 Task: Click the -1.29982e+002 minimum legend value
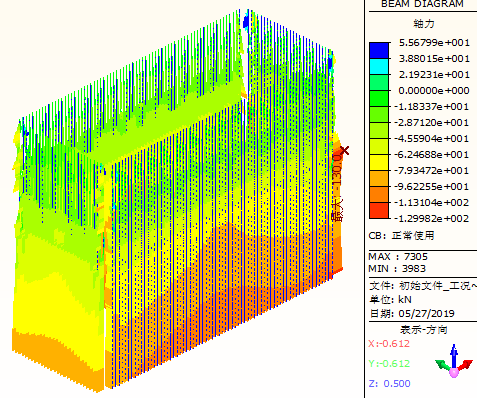[432, 219]
